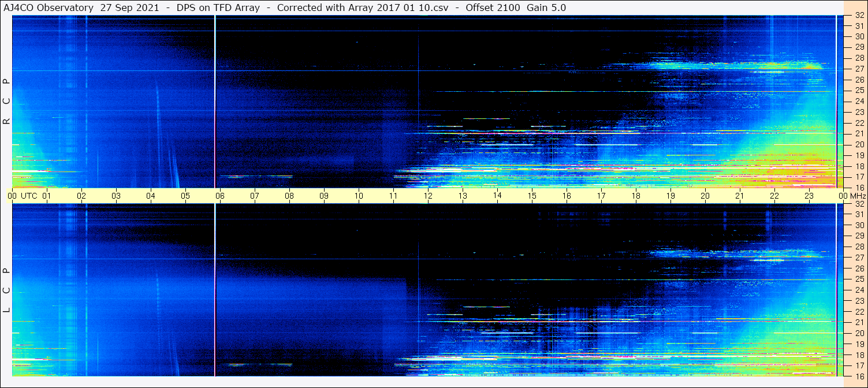
Task: Click the 23 MHz label on the RCP frequency scale
Action: pyautogui.click(x=859, y=112)
